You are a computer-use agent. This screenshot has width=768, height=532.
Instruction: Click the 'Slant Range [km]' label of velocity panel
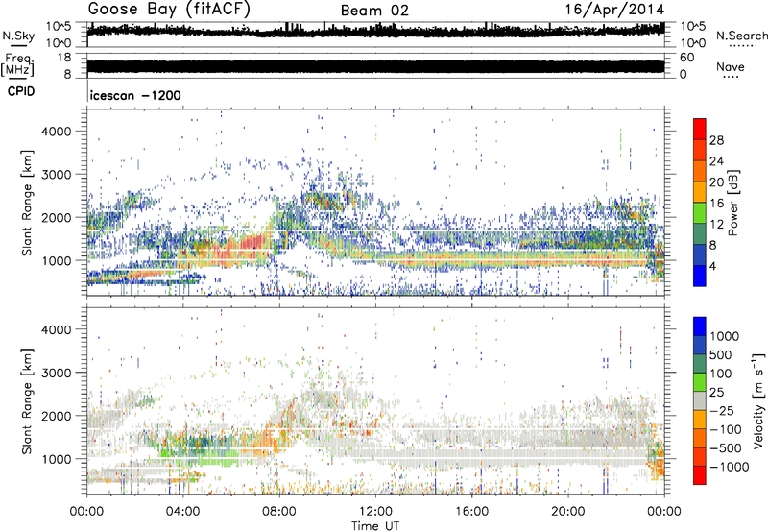pos(27,400)
